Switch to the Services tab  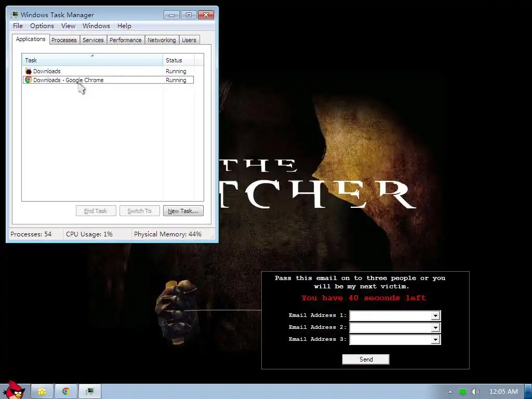tap(93, 40)
